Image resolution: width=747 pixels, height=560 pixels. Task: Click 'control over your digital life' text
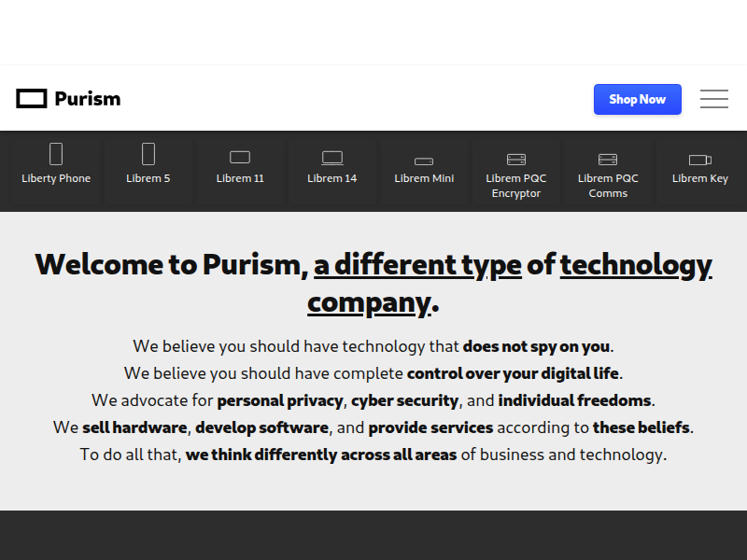pyautogui.click(x=513, y=374)
